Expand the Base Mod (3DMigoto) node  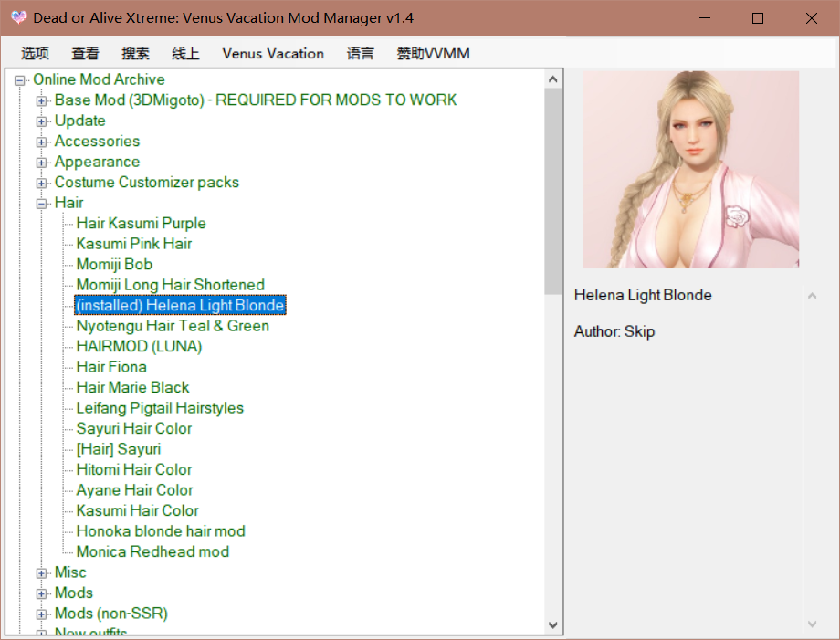(41, 100)
